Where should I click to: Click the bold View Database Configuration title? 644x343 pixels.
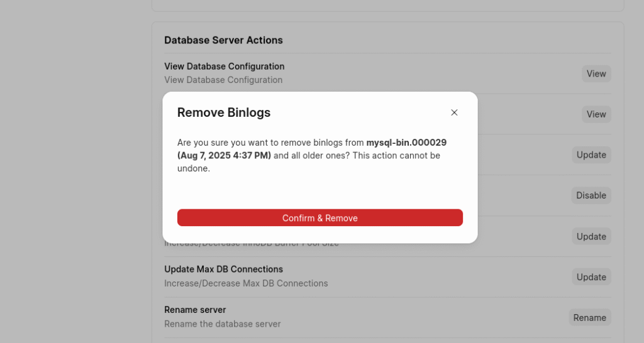pyautogui.click(x=224, y=66)
